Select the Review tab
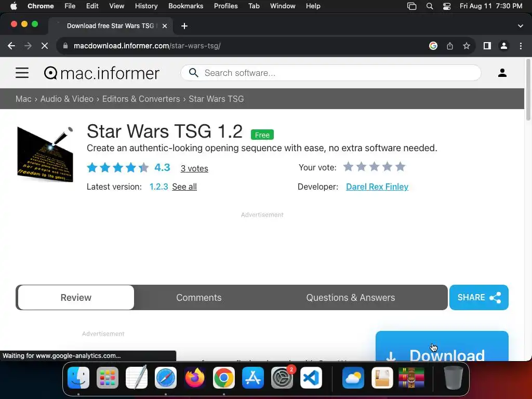 76,298
